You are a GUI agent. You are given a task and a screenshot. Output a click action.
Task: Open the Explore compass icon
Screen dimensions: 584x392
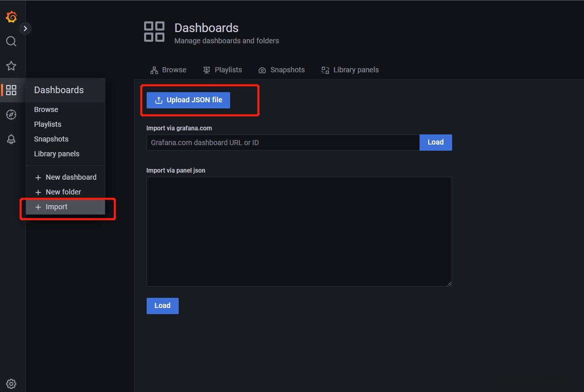[x=11, y=115]
